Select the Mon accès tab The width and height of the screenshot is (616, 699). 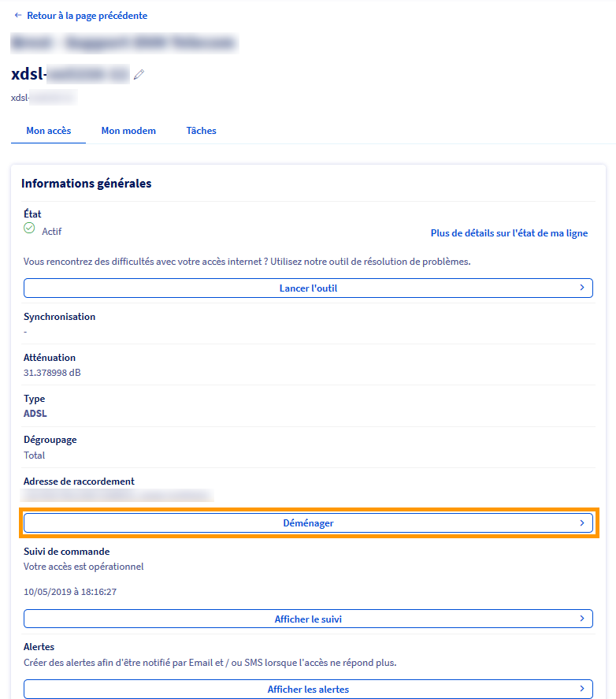[x=49, y=131]
